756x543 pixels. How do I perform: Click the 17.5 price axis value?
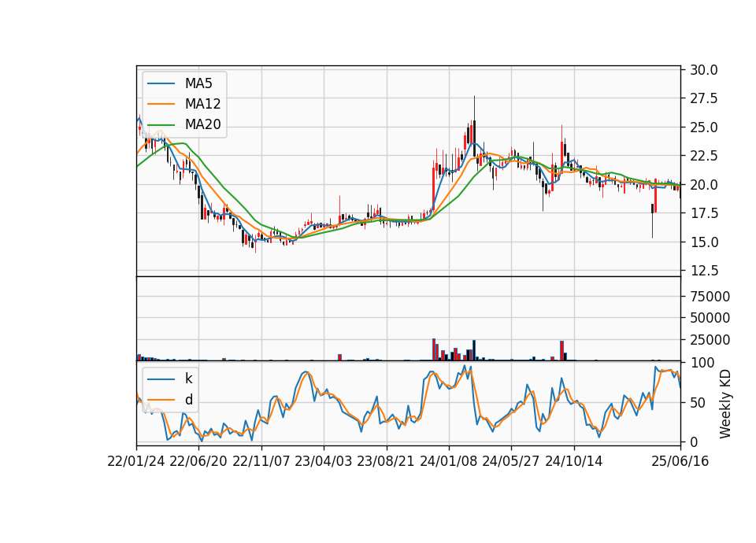(704, 213)
